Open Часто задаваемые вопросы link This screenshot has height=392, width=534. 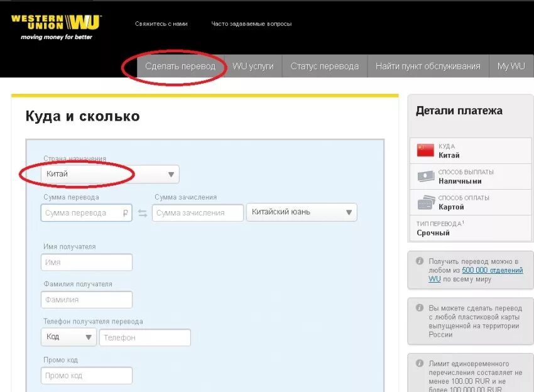[251, 24]
